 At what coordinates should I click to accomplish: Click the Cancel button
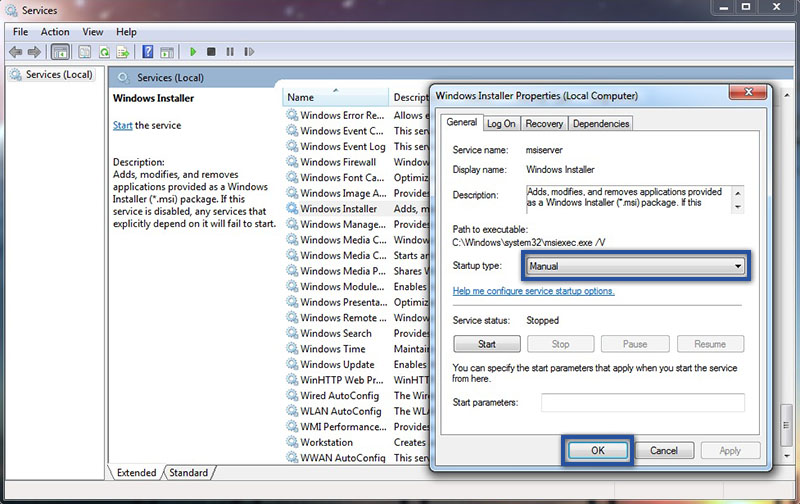click(x=664, y=450)
